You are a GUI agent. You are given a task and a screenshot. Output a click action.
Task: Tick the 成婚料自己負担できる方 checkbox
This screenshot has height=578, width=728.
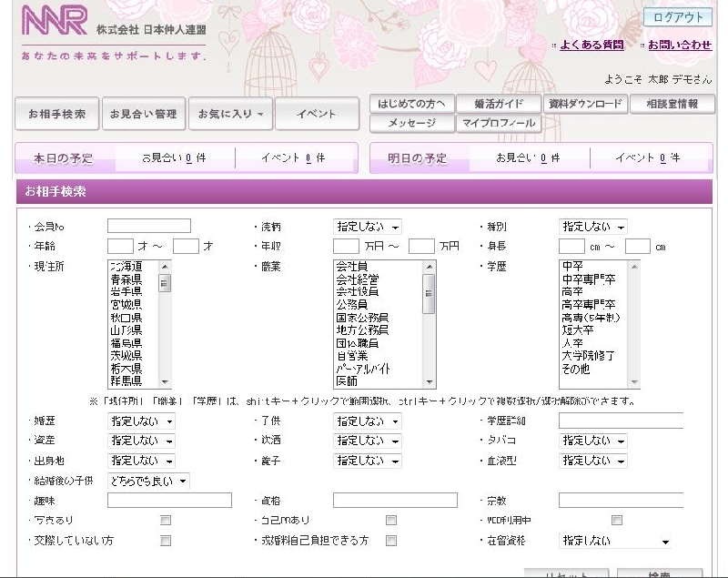click(x=390, y=541)
